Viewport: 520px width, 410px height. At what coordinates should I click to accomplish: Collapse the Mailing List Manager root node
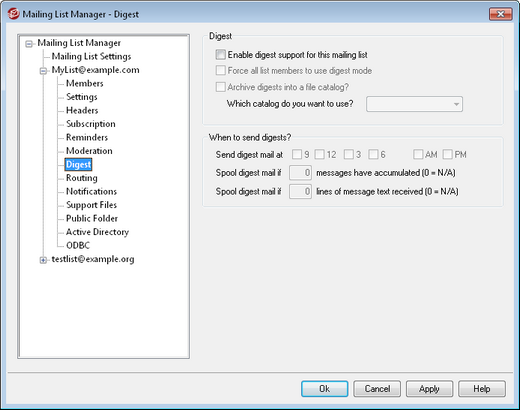coord(29,44)
